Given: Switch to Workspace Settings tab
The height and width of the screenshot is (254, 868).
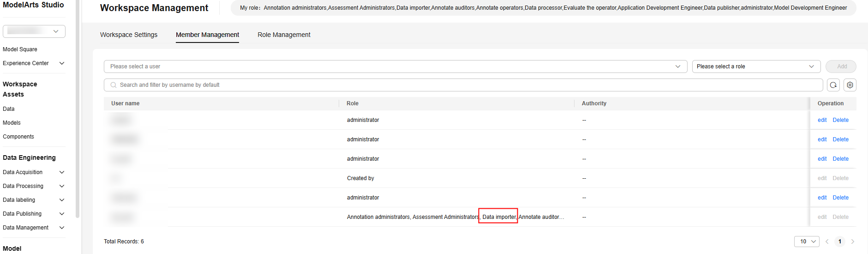Looking at the screenshot, I should tap(129, 35).
